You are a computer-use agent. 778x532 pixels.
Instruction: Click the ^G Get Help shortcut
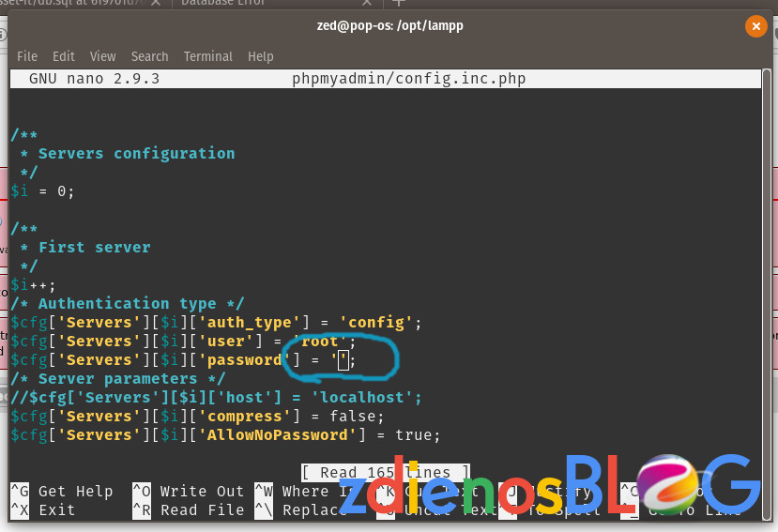pyautogui.click(x=62, y=492)
